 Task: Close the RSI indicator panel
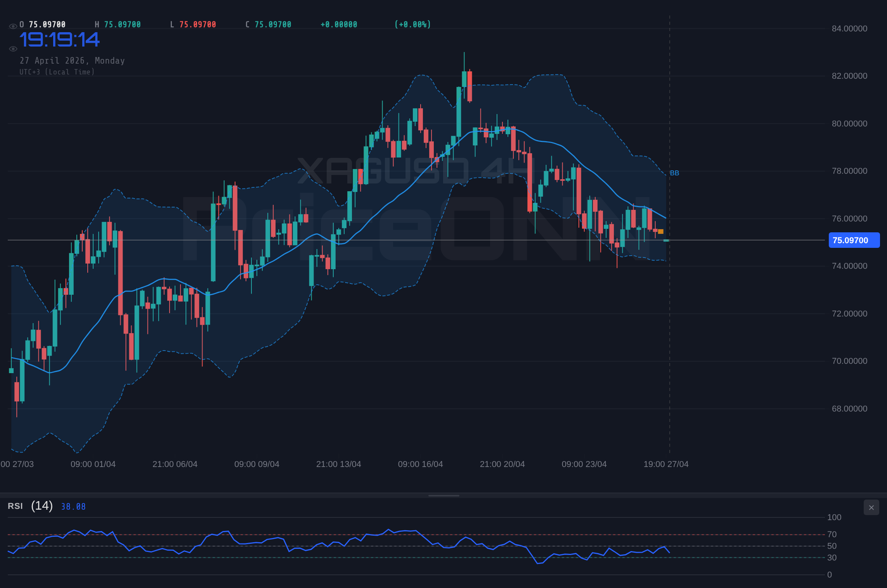click(x=871, y=507)
